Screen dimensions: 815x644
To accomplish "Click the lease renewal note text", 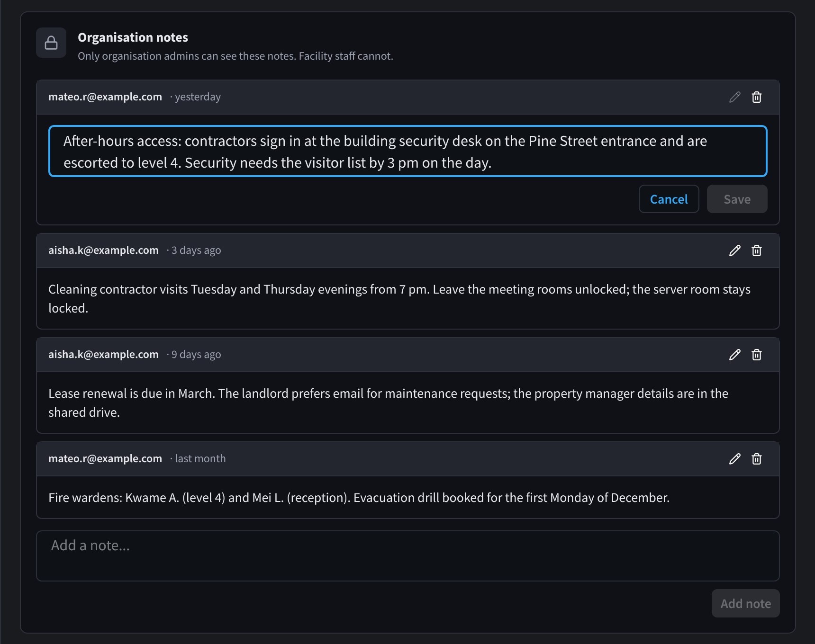I will coord(389,403).
